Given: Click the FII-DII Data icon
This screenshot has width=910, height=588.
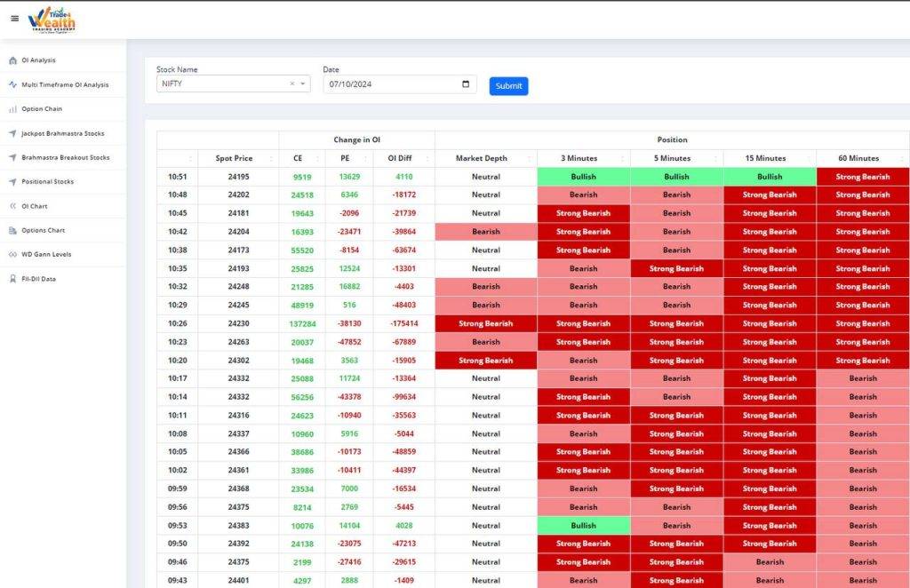Looking at the screenshot, I should [12, 279].
